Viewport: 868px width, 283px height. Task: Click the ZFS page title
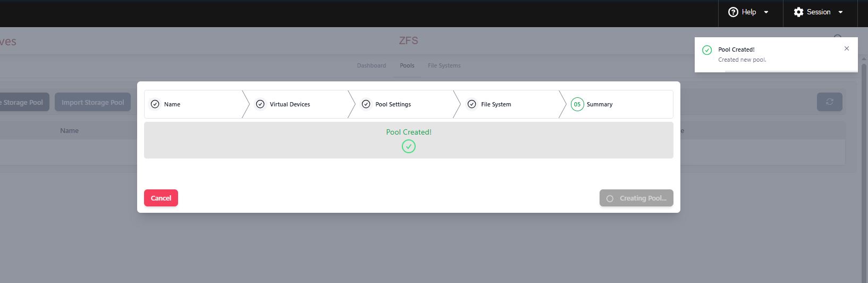coord(408,40)
